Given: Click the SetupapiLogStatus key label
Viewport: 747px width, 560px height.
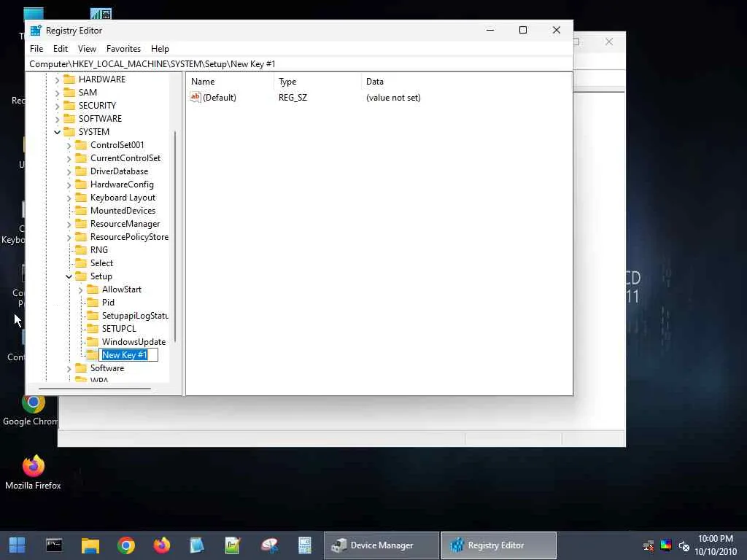Looking at the screenshot, I should [x=135, y=316].
